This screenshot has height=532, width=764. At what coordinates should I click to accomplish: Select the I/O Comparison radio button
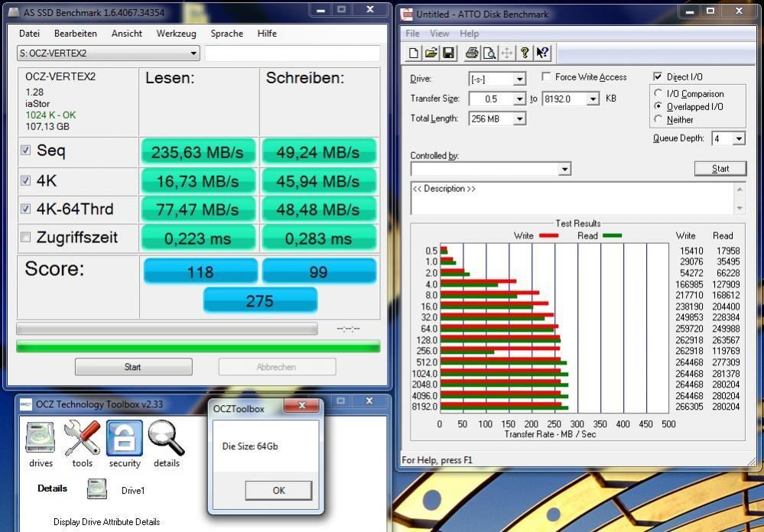(x=658, y=93)
